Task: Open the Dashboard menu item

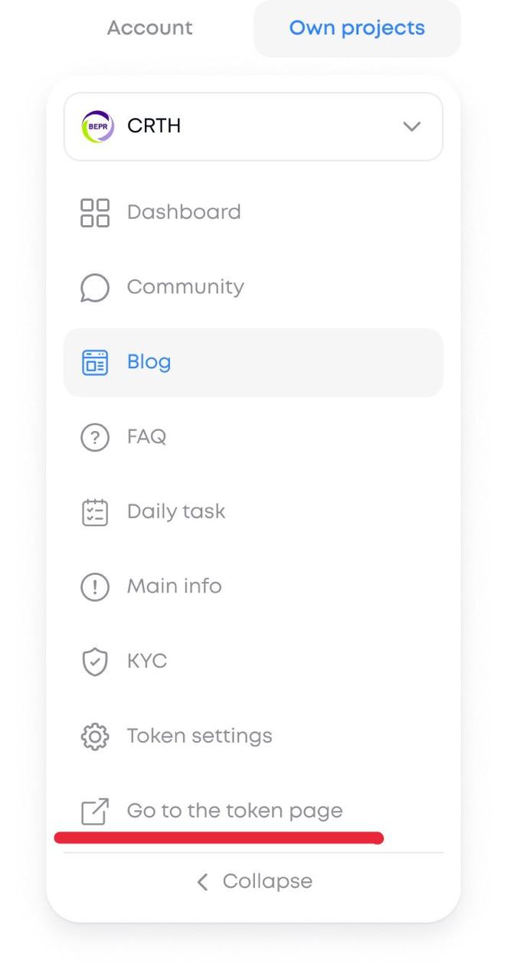Action: 184,212
